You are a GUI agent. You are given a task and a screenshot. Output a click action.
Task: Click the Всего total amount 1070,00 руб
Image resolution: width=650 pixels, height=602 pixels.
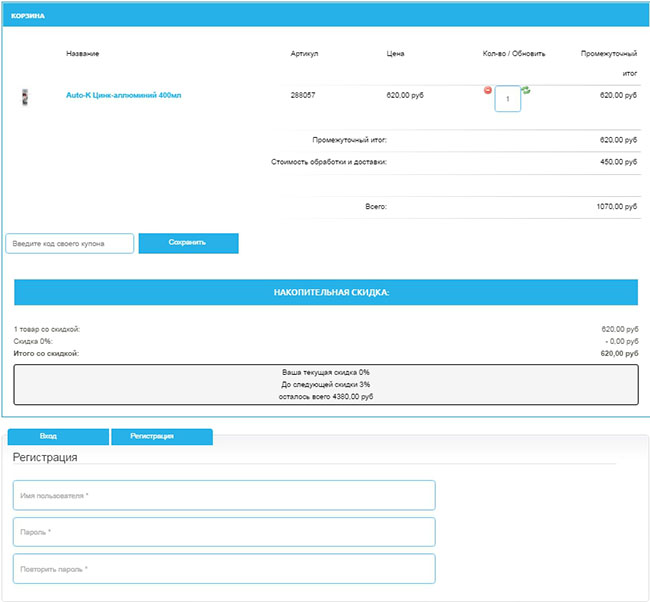(611, 206)
